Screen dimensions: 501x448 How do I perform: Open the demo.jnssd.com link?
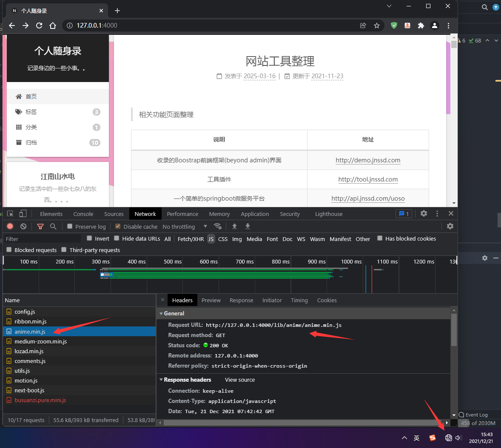[x=368, y=160]
